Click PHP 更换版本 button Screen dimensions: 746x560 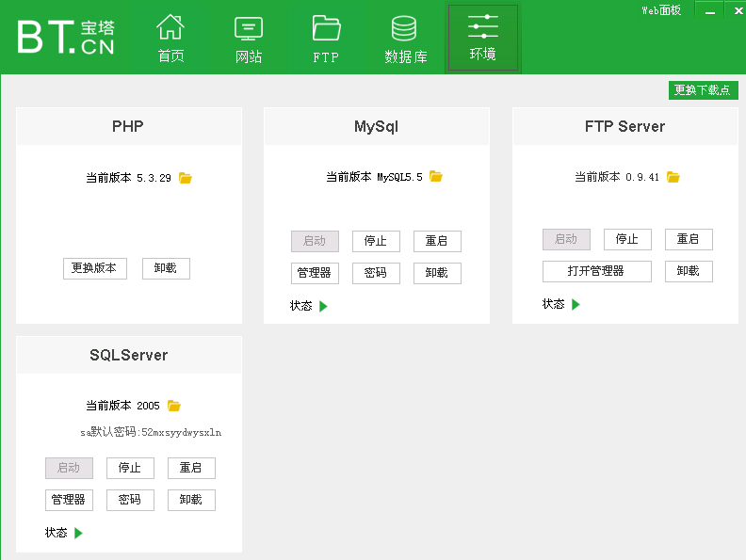point(95,268)
